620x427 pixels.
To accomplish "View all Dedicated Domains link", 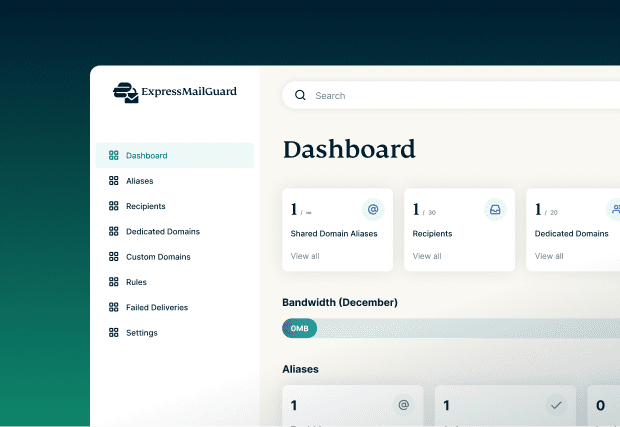I will [x=549, y=256].
